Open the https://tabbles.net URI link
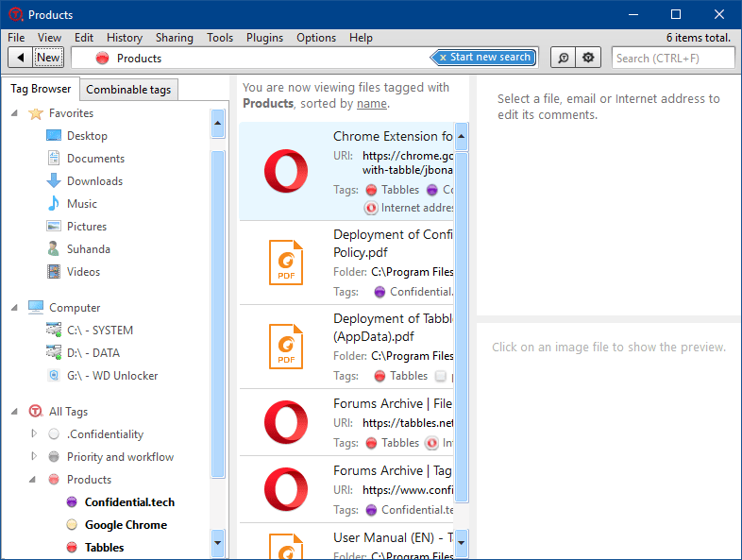The width and height of the screenshot is (742, 560). click(408, 423)
